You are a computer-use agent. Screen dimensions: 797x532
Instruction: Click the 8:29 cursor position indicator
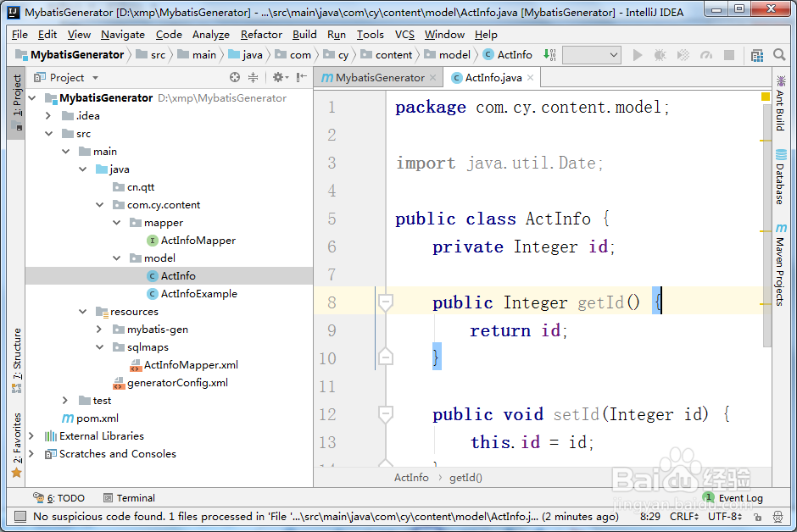(x=650, y=517)
